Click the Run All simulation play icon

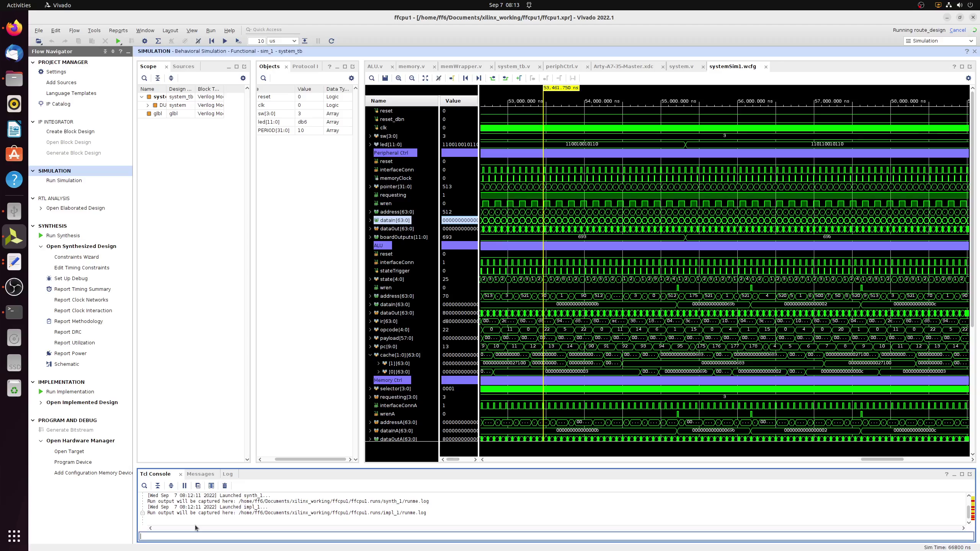[x=225, y=41]
